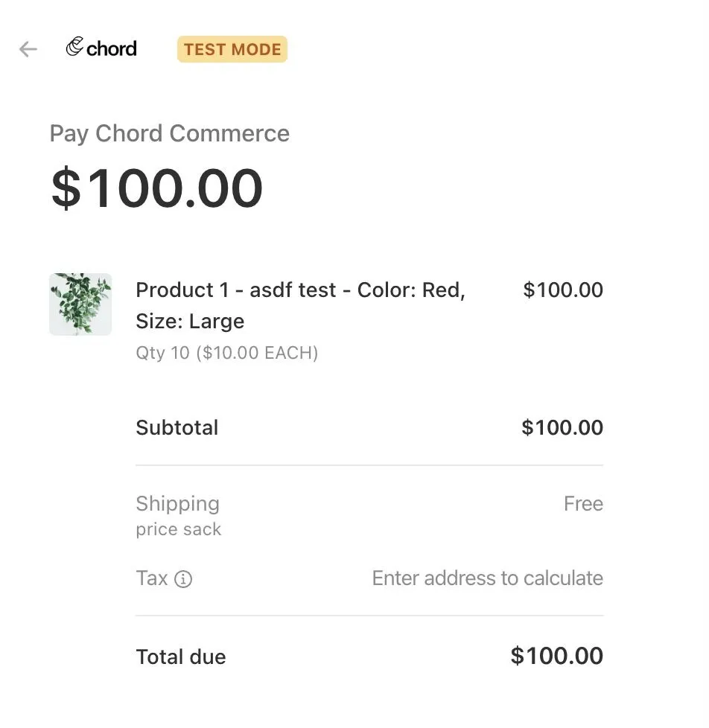This screenshot has width=709, height=728.
Task: Click the large $100.00 amount
Action: pyautogui.click(x=157, y=188)
